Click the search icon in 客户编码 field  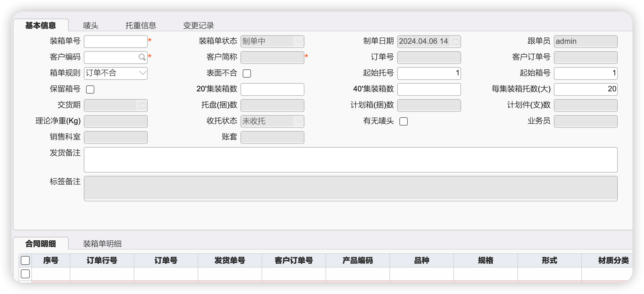142,57
